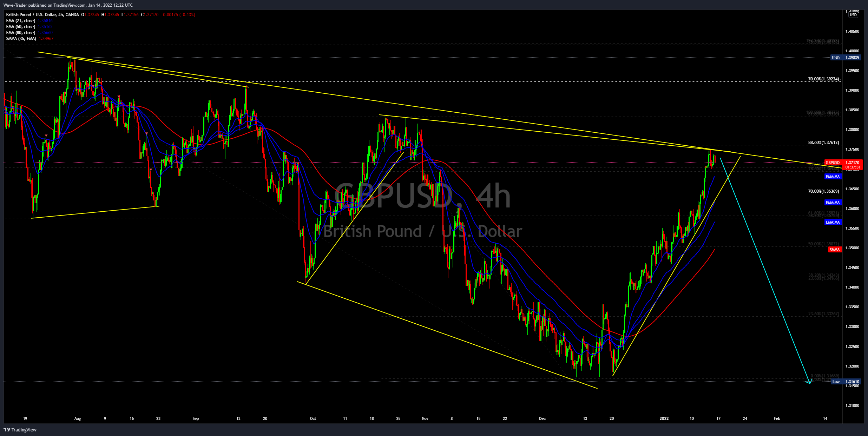Click 1.33000 on the price axis
This screenshot has width=868, height=436.
852,326
